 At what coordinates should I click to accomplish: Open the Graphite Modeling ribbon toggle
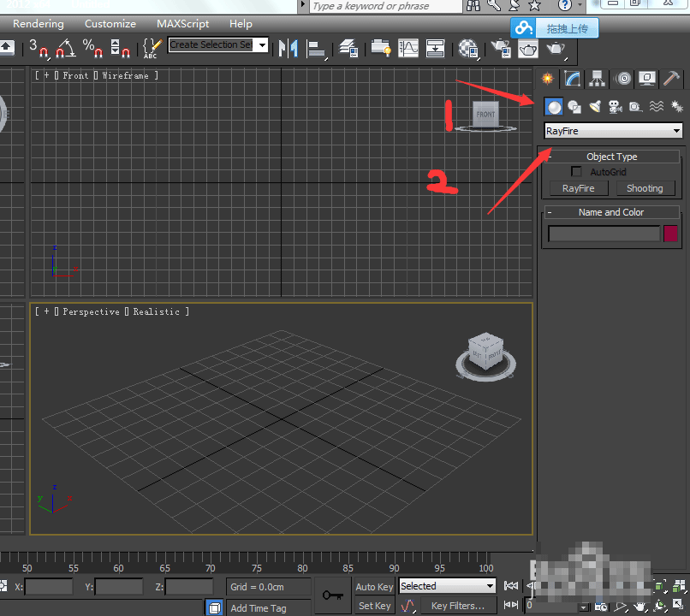pyautogui.click(x=381, y=48)
